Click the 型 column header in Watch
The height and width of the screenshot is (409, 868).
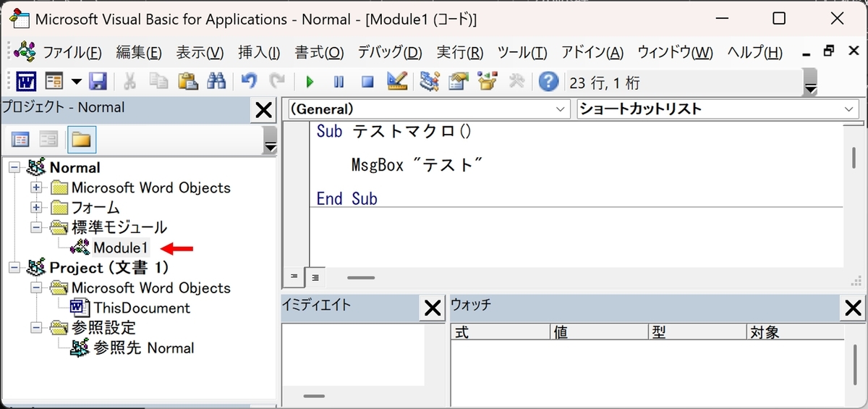[x=698, y=332]
